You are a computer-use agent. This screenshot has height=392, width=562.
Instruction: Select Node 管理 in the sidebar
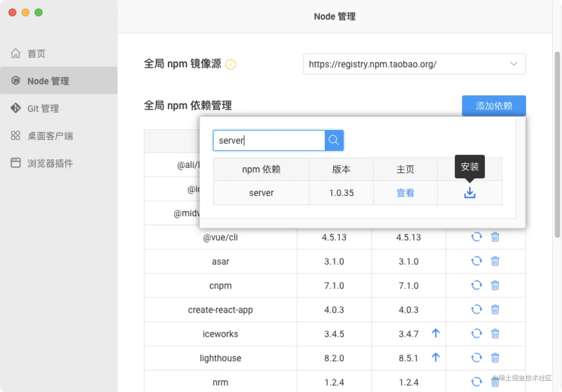[59, 81]
